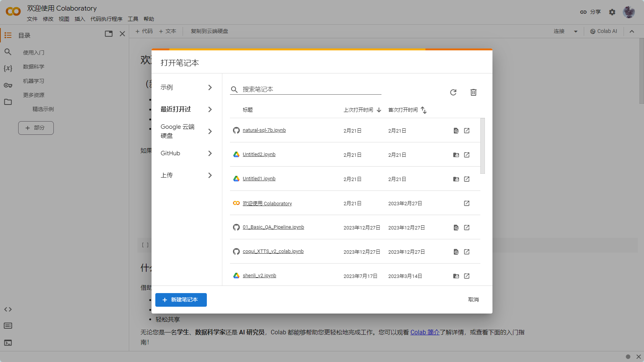
Task: Open Untitled2.ipynb notebook link
Action: [x=259, y=154]
